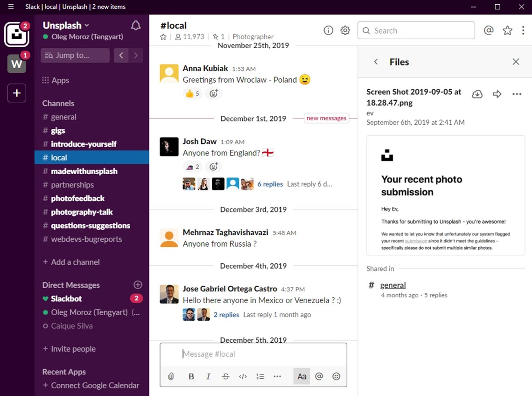Show the 11,973 members list
Viewport: 532px width, 396px height.
(189, 37)
